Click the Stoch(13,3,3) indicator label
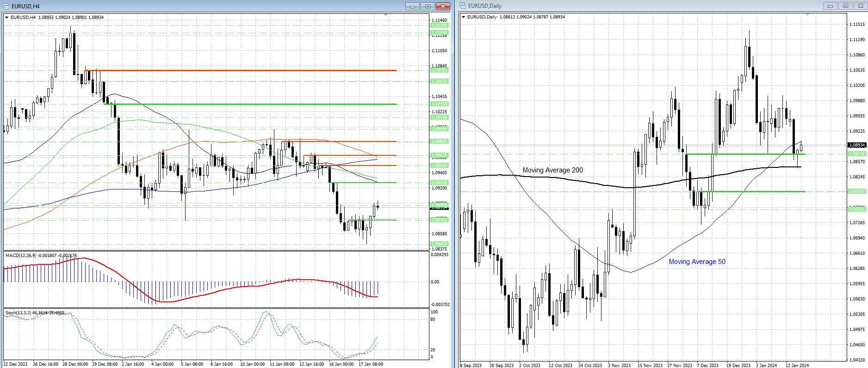Image resolution: width=868 pixels, height=368 pixels. [x=19, y=313]
